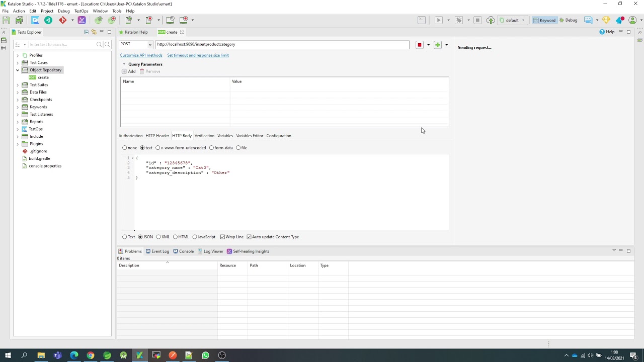Click the Spy Windows toolbar icon
Image resolution: width=644 pixels, height=362 pixels.
coord(170,20)
